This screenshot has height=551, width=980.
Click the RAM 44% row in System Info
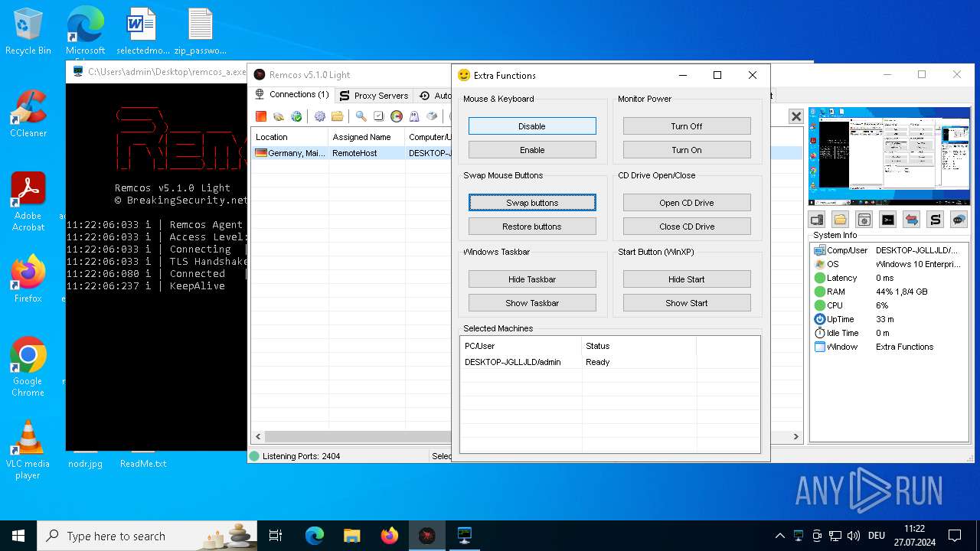[888, 292]
